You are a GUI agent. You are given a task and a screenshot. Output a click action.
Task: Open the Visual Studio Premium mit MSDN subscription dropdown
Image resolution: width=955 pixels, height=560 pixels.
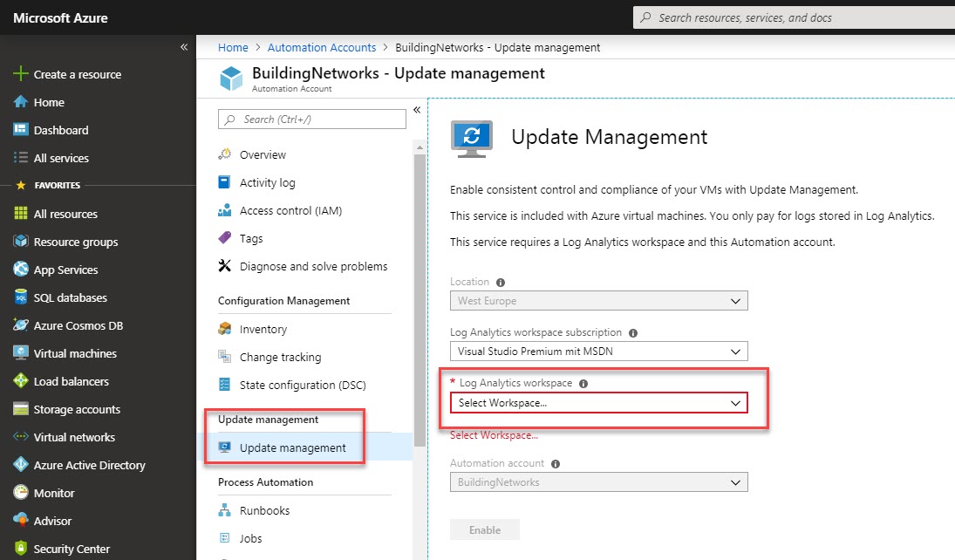click(598, 351)
